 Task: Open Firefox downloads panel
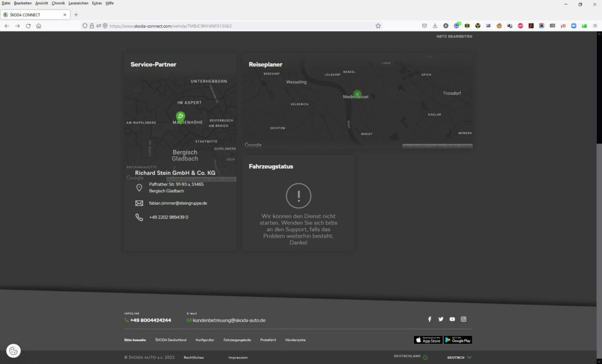tap(435, 26)
